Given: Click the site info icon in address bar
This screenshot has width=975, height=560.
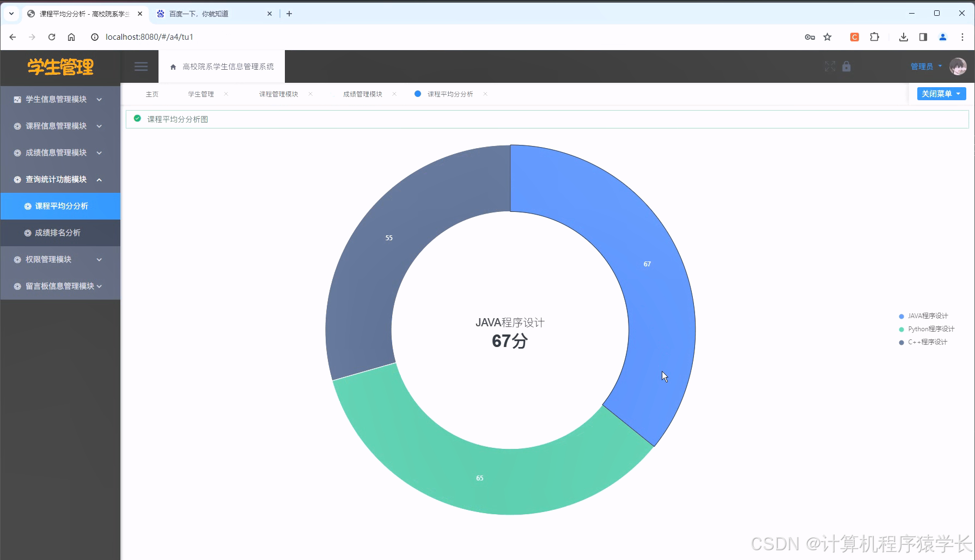Looking at the screenshot, I should 95,37.
